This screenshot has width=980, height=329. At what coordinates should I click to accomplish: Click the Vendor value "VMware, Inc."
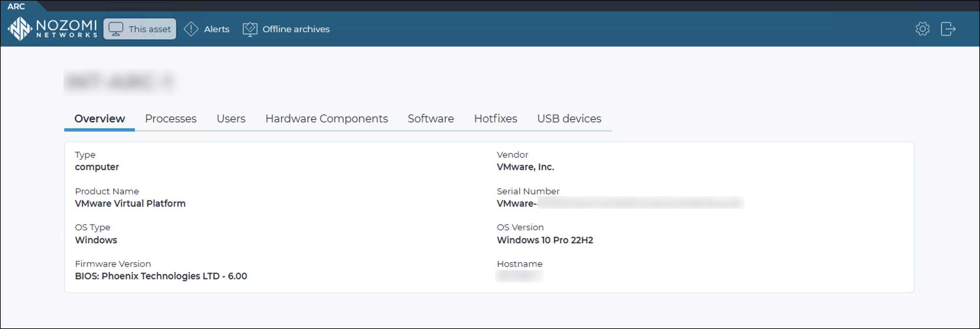coord(525,167)
